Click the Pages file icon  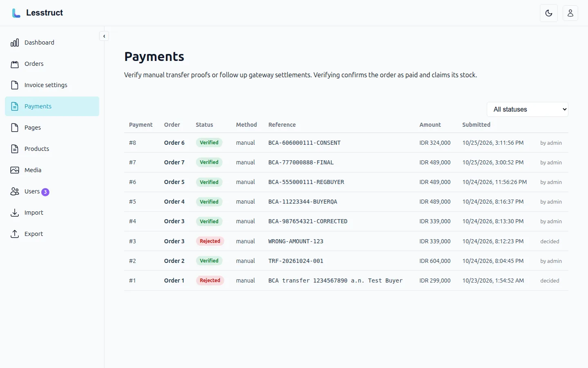[x=15, y=128]
